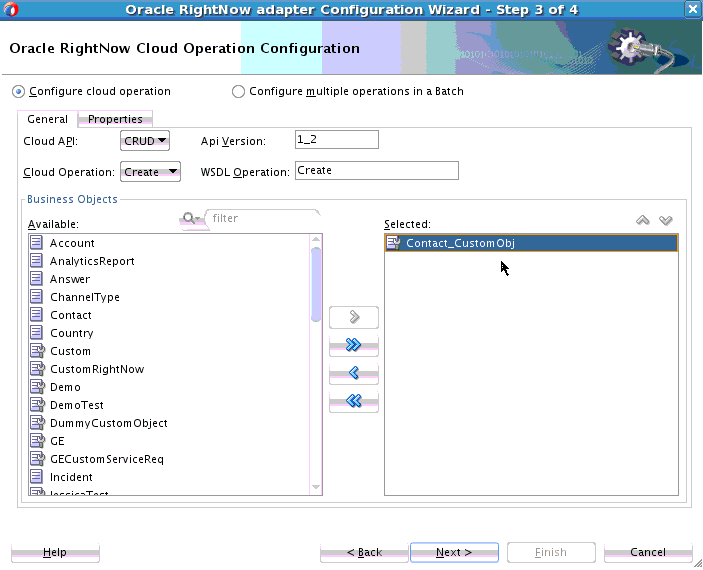Open the filter search options magnifier
The width and height of the screenshot is (703, 570).
click(191, 218)
